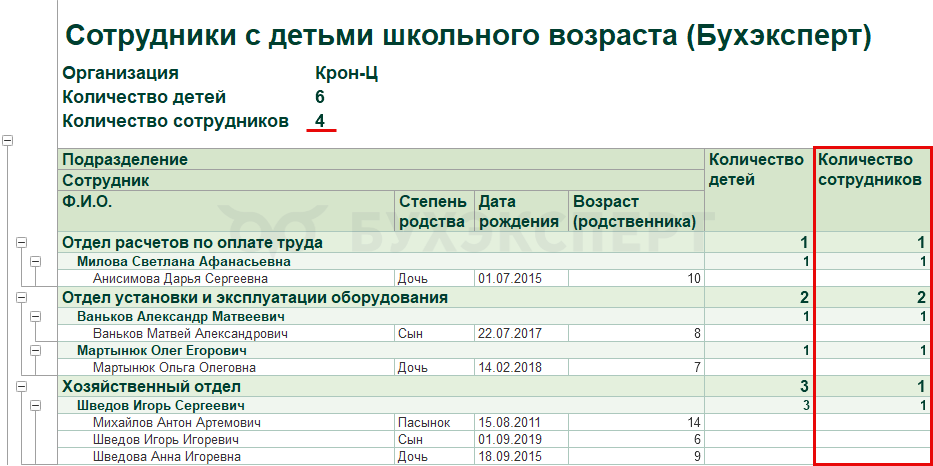Select child Шведов Игорь Игоревич
Viewport: 933px width, 466px height.
pos(226,440)
